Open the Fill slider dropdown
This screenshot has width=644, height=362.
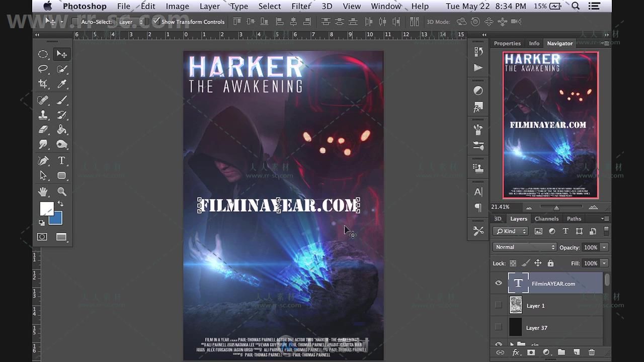[604, 263]
